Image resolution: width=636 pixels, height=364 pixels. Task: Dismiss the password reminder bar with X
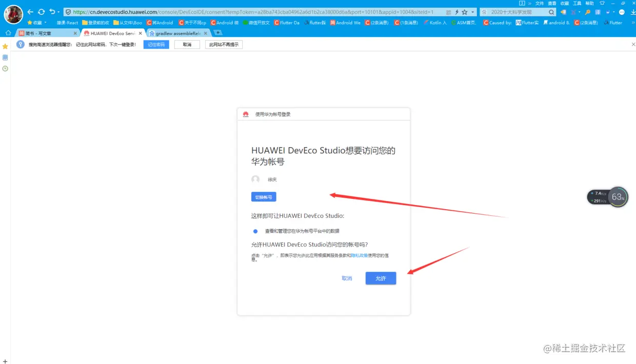tap(633, 45)
